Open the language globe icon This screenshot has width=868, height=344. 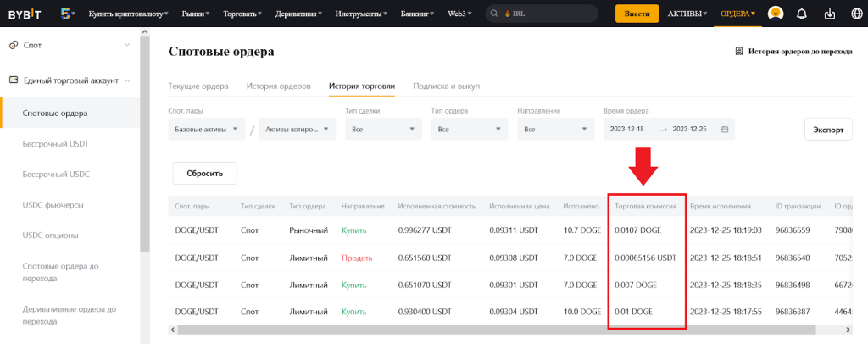[x=854, y=14]
